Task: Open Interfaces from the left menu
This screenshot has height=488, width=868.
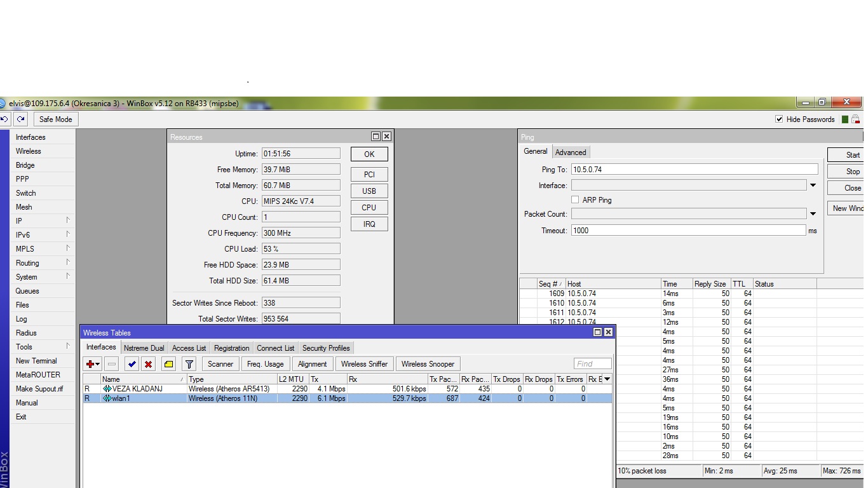Action: tap(31, 137)
